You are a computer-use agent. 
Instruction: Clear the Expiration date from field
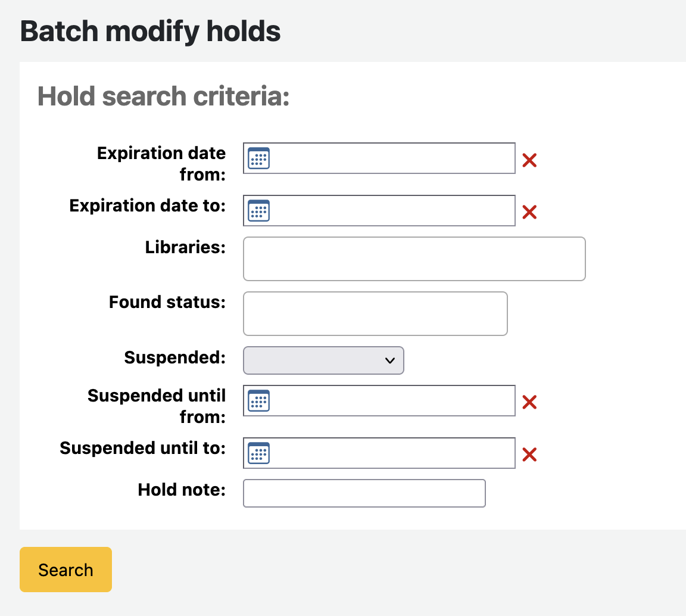tap(529, 160)
